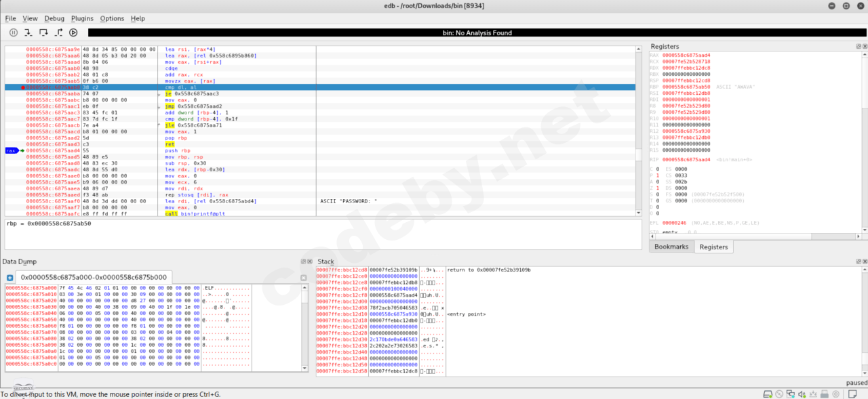Switch to the Bookmarks tab
868x399 pixels.
[671, 247]
